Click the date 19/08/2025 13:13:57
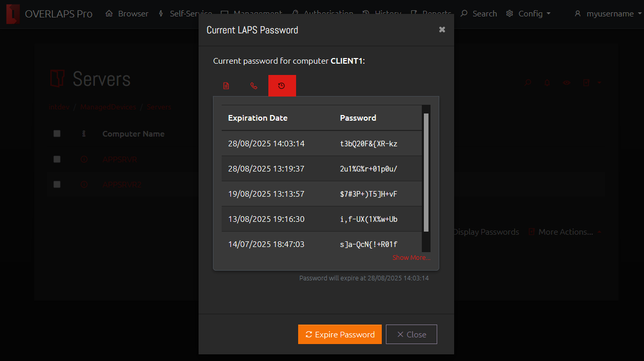The height and width of the screenshot is (361, 644). pos(266,194)
